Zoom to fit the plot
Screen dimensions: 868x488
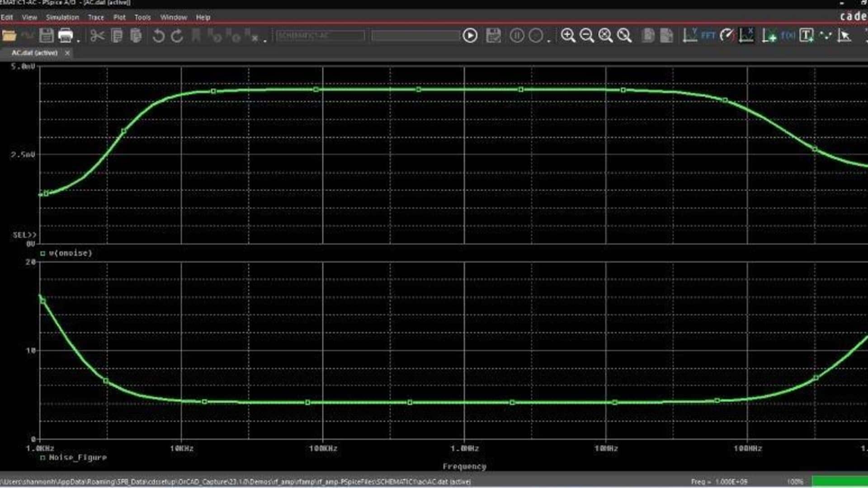pos(605,35)
